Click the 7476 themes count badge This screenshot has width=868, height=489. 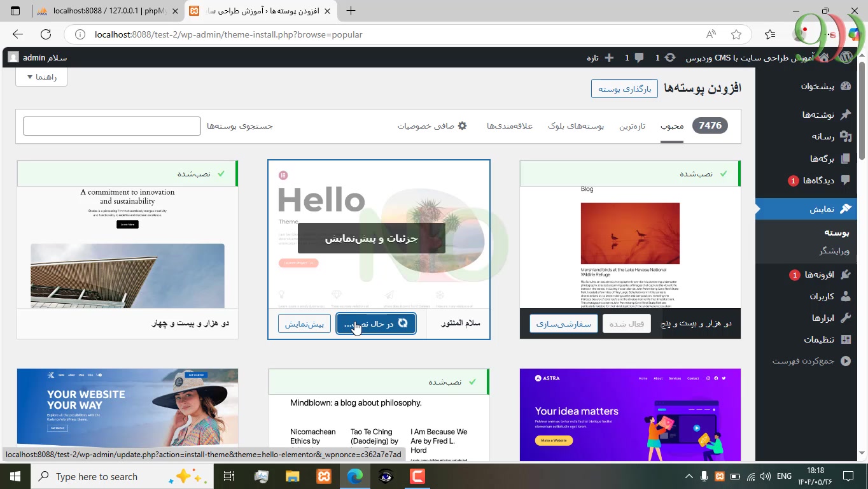coord(710,126)
